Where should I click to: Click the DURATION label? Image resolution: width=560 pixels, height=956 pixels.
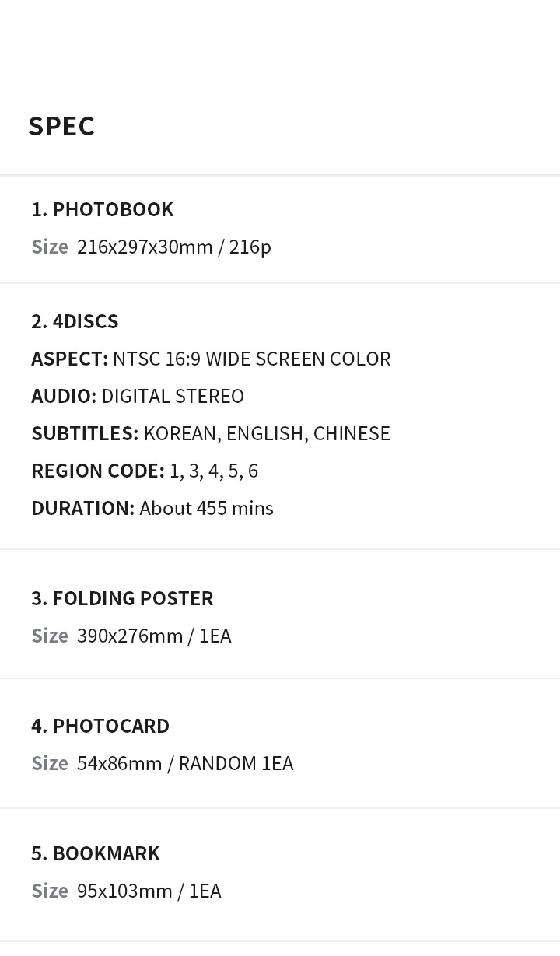[x=82, y=508]
